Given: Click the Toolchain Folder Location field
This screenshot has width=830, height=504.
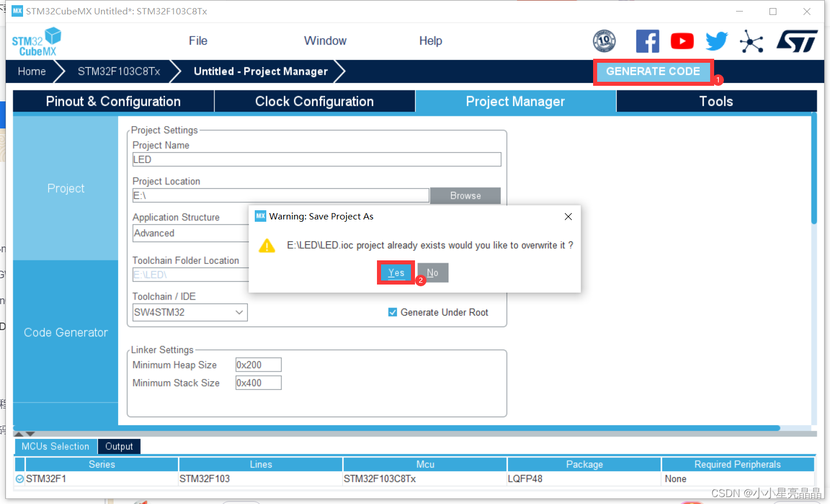Looking at the screenshot, I should coord(191,275).
